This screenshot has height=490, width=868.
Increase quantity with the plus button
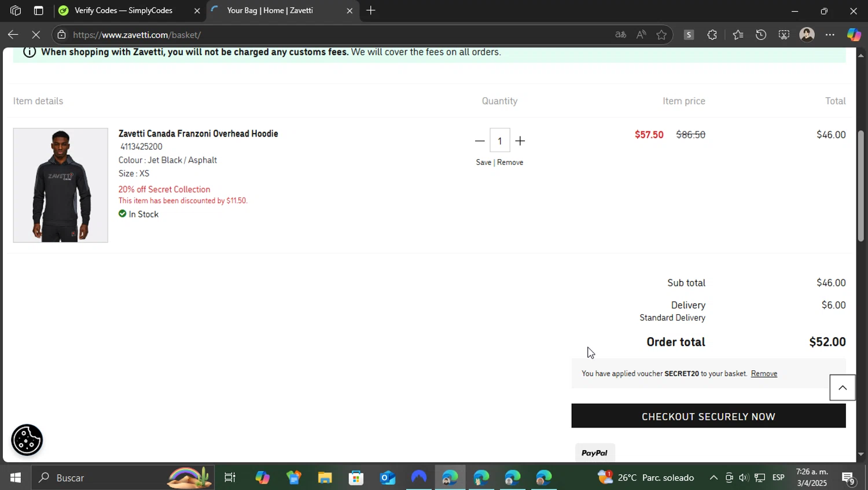[x=520, y=141]
